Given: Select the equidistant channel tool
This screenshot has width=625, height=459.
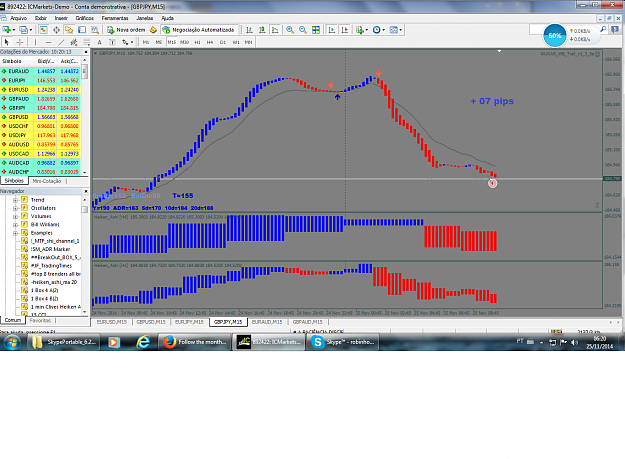Looking at the screenshot, I should point(74,42).
